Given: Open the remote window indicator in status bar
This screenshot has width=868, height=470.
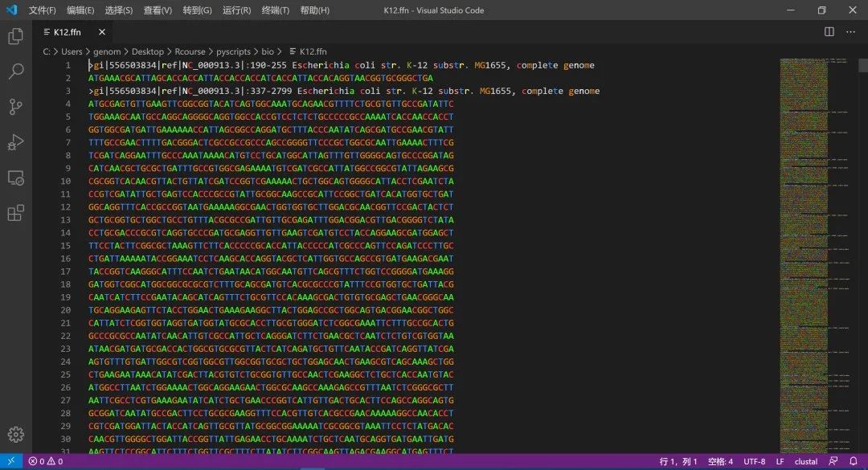Looking at the screenshot, I should (x=11, y=461).
